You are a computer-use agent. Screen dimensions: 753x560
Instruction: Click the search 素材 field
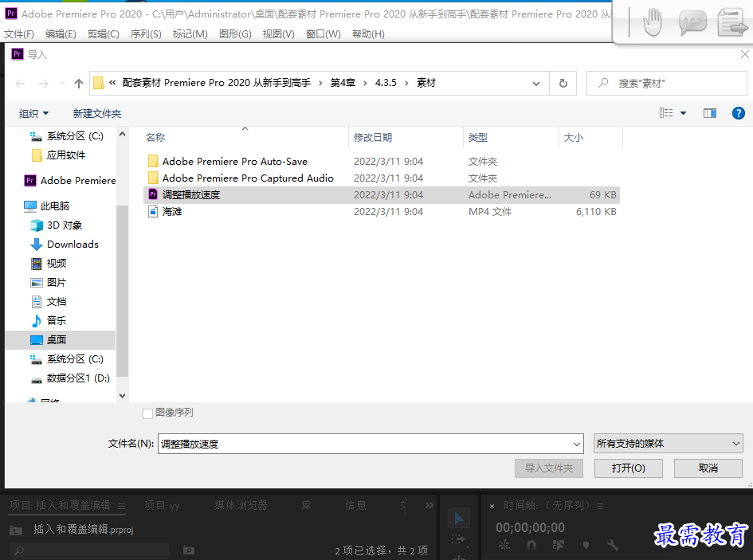(x=667, y=84)
